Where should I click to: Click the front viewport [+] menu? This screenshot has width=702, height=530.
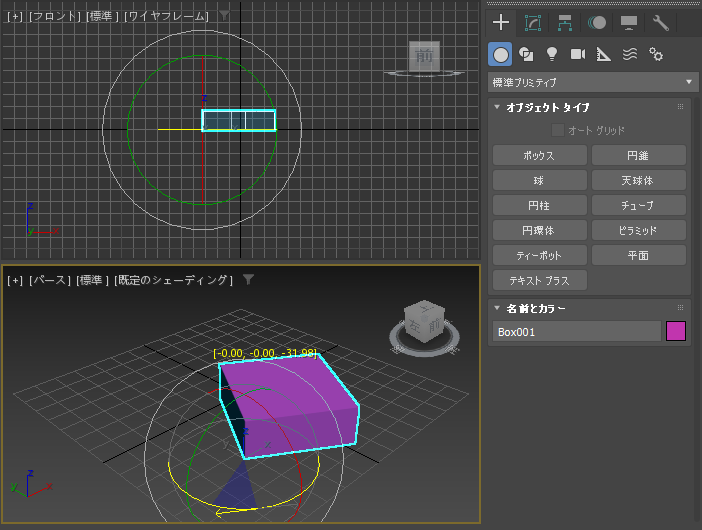click(15, 17)
